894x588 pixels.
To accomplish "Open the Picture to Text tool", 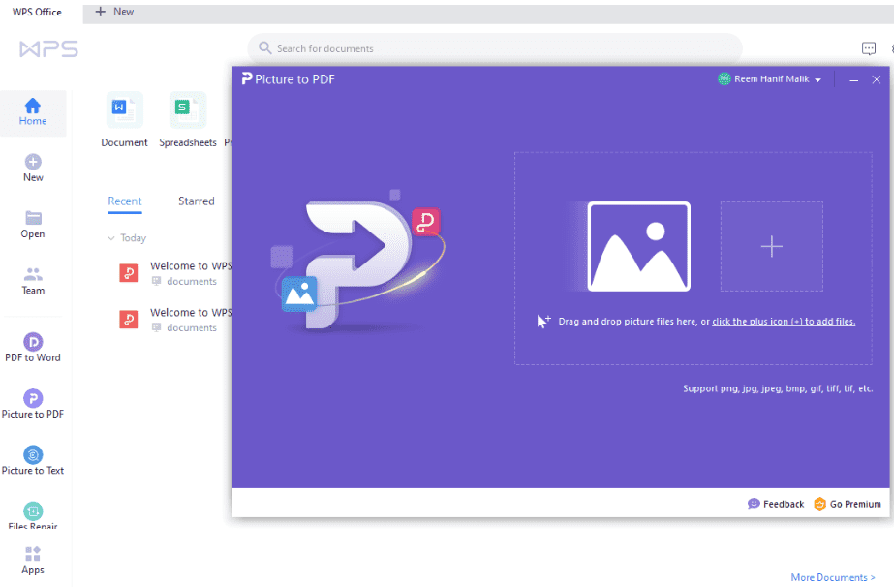I will point(33,454).
